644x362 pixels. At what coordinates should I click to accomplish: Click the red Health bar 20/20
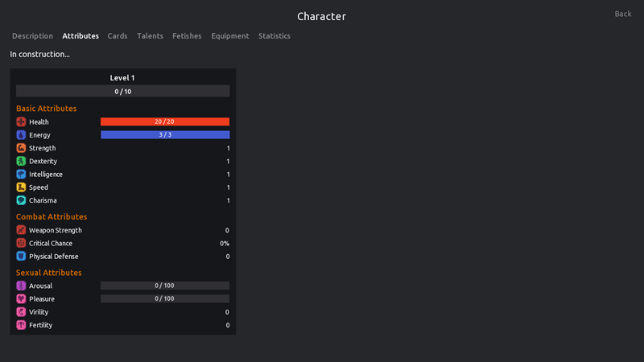click(165, 121)
